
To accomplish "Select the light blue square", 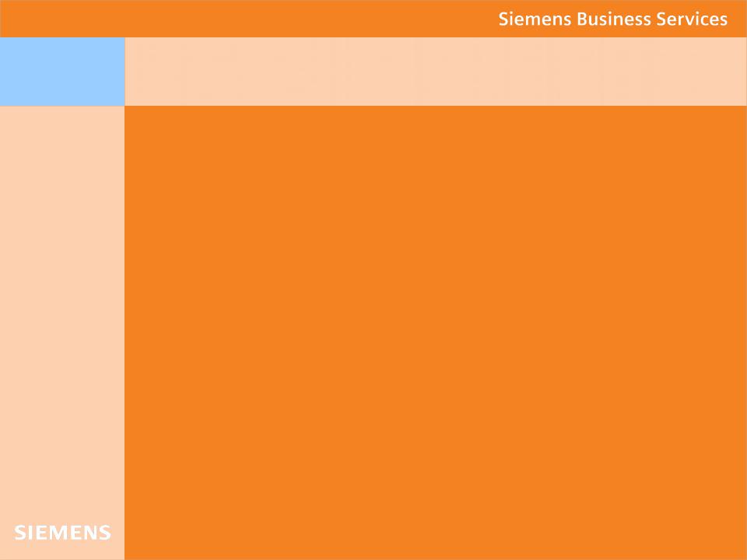I will click(62, 72).
